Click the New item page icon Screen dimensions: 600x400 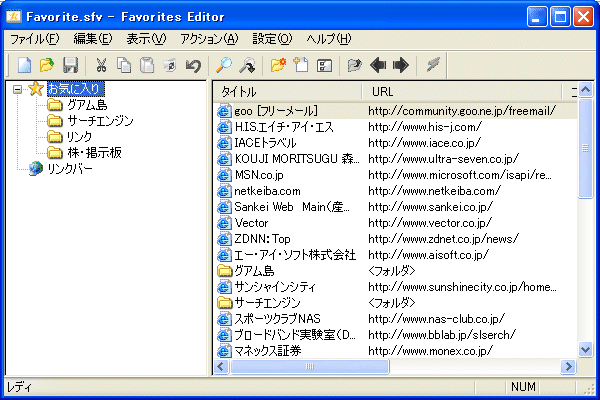click(301, 65)
